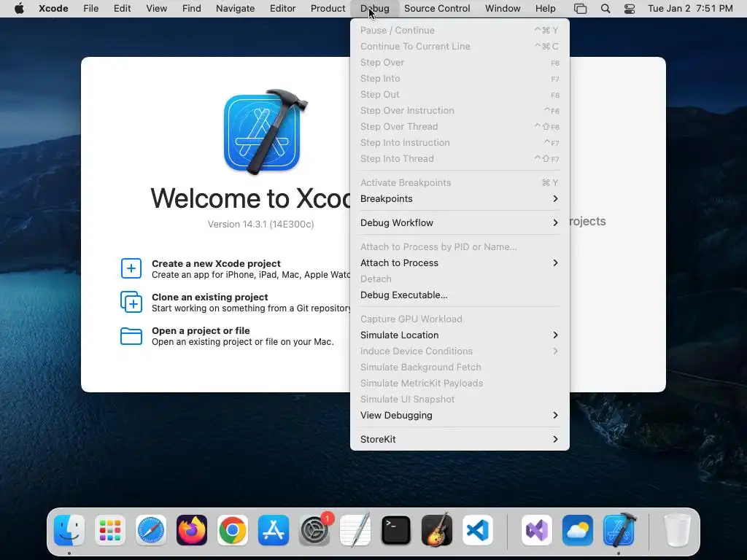Open Trash in the dock
Viewport: 747px width, 560px height.
point(677,530)
